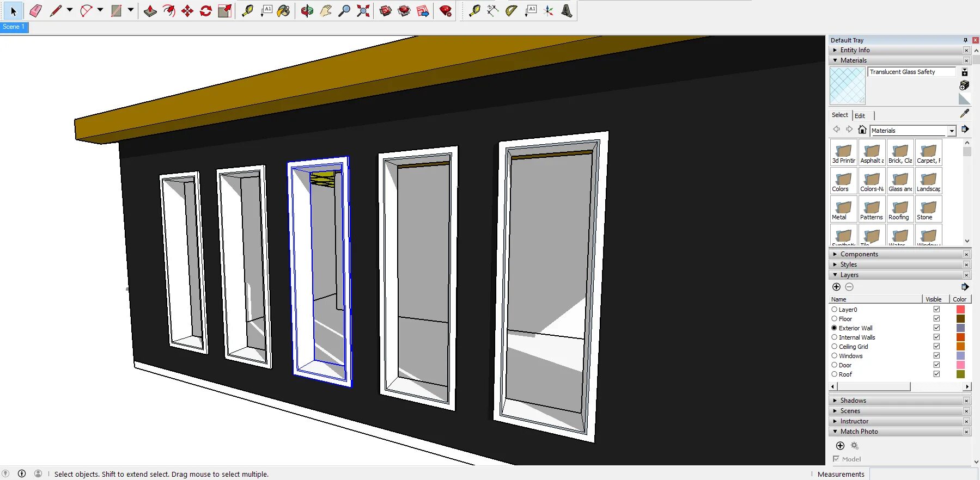This screenshot has width=980, height=480.
Task: Activate the Arc drawing tool
Action: pyautogui.click(x=86, y=11)
